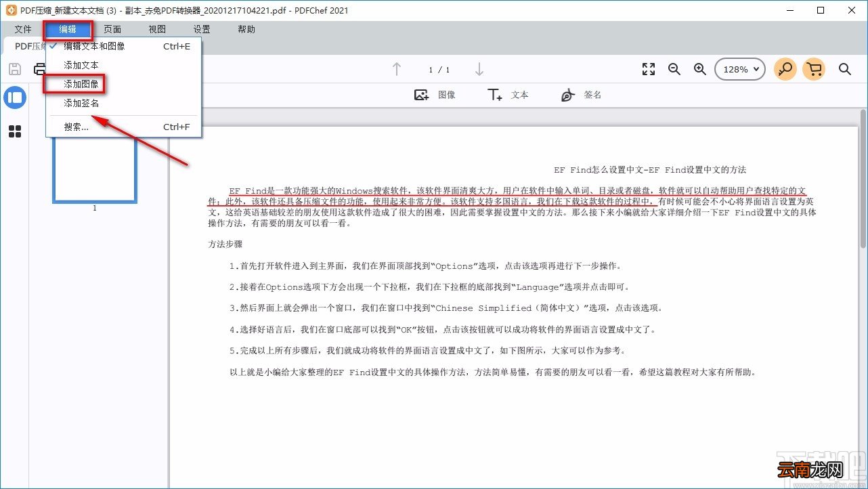This screenshot has width=868, height=489.
Task: Open the 页面 menu
Action: click(x=112, y=29)
